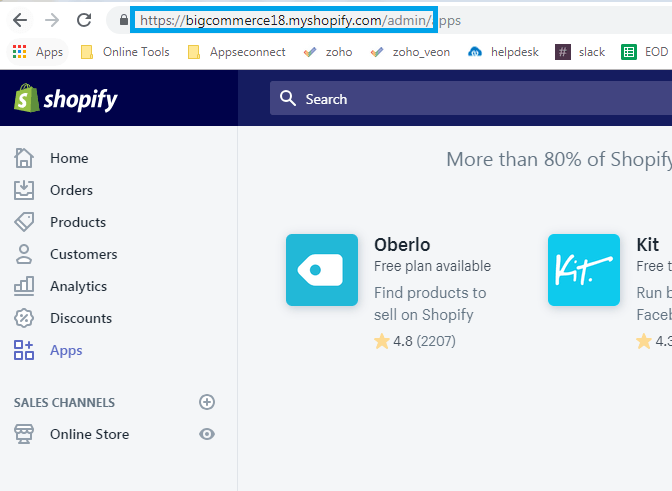Viewport: 672px width, 491px height.
Task: Open the helpdesk bookmark
Action: [x=503, y=52]
